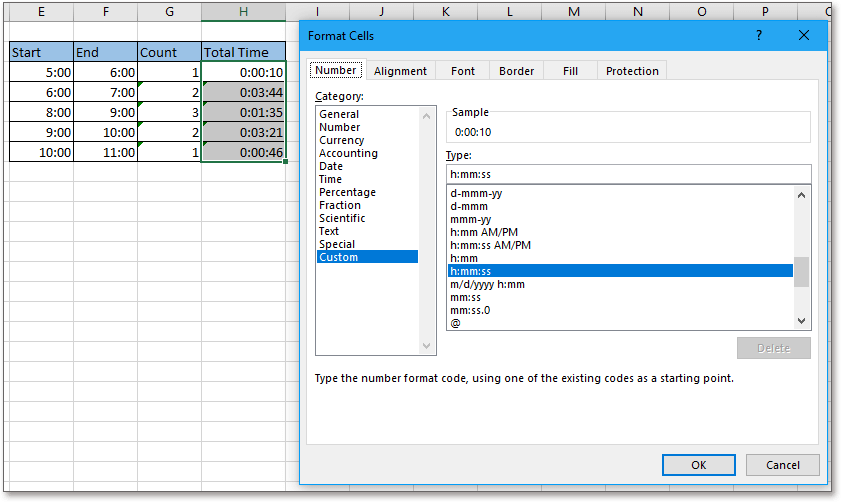Click the Help question mark icon
Screen dimensions: 841x502
click(759, 35)
